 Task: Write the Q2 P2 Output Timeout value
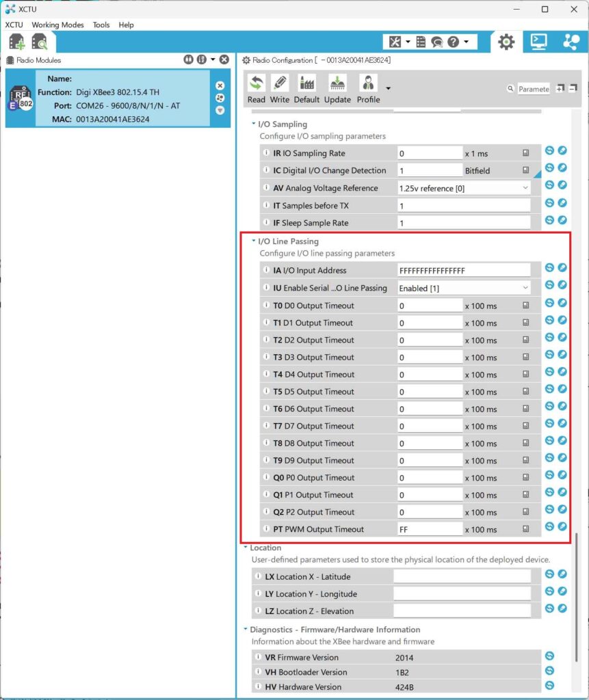(562, 509)
